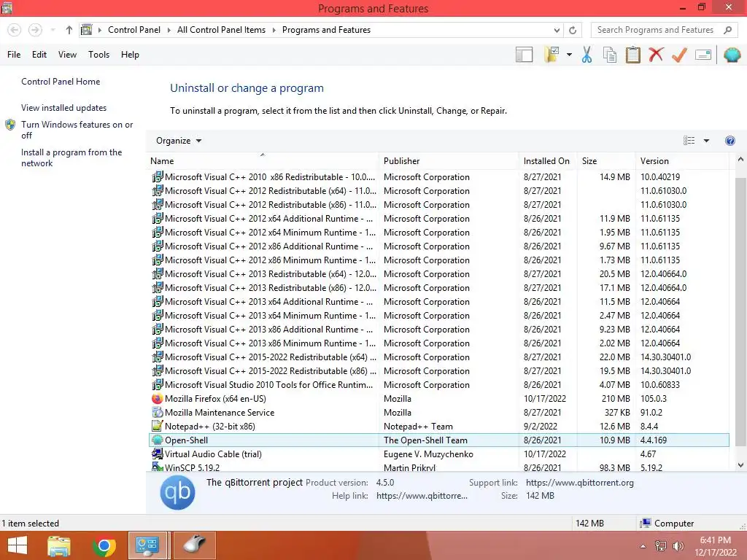
Task: Open Google Chrome from the taskbar
Action: (104, 545)
